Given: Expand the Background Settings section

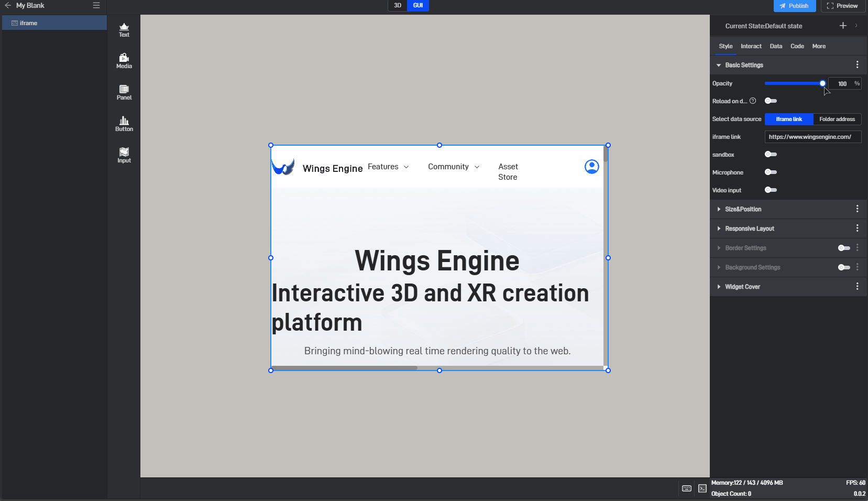Looking at the screenshot, I should [719, 267].
